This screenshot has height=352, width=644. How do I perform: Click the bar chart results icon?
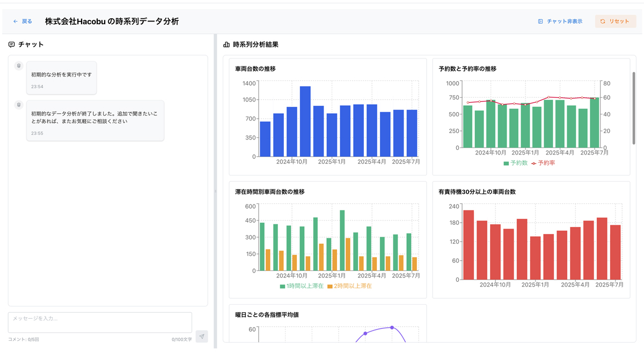pyautogui.click(x=226, y=45)
